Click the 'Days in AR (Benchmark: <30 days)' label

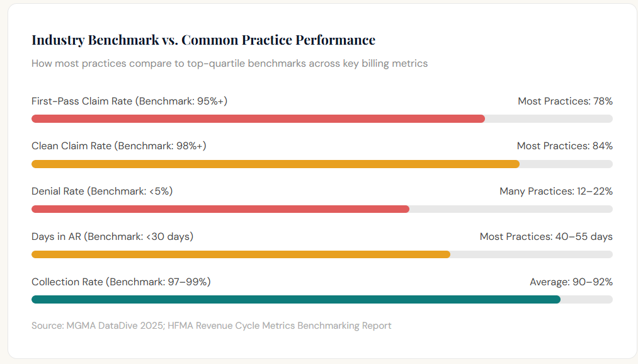(112, 237)
